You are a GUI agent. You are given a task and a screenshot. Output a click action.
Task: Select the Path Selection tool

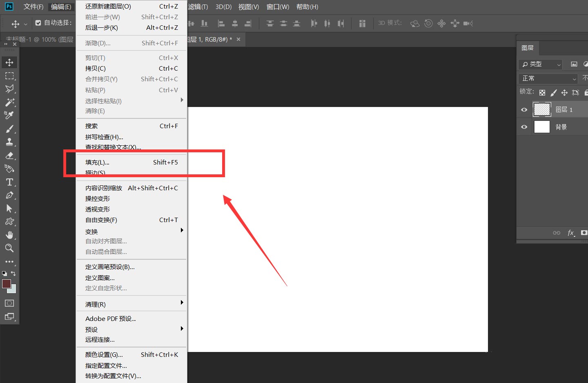(9, 209)
